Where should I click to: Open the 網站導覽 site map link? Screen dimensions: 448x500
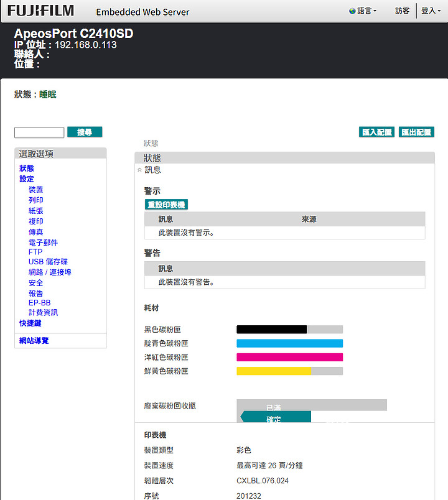pyautogui.click(x=34, y=341)
